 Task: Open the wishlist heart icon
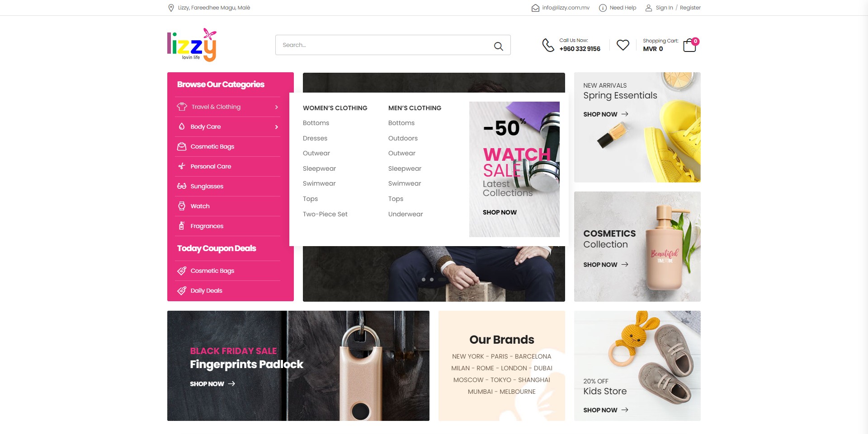click(x=623, y=45)
